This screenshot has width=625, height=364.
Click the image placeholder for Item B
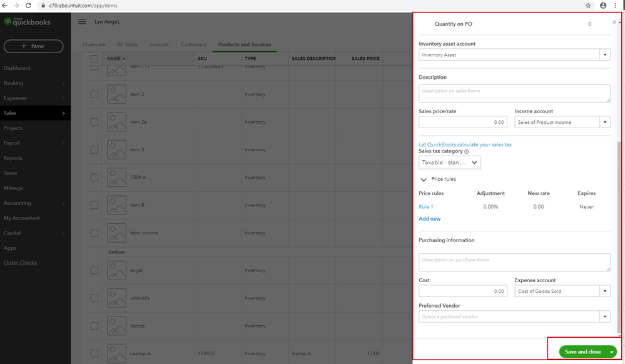(x=117, y=205)
